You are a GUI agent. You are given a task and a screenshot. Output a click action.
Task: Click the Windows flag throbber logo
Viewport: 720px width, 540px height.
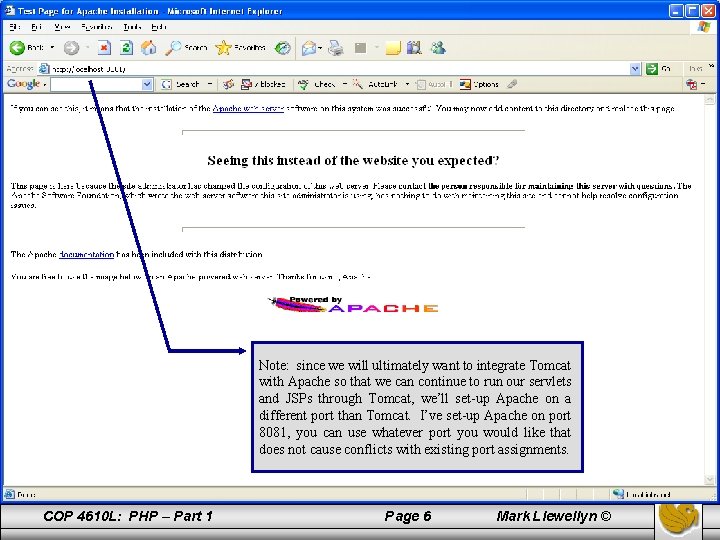click(x=704, y=27)
